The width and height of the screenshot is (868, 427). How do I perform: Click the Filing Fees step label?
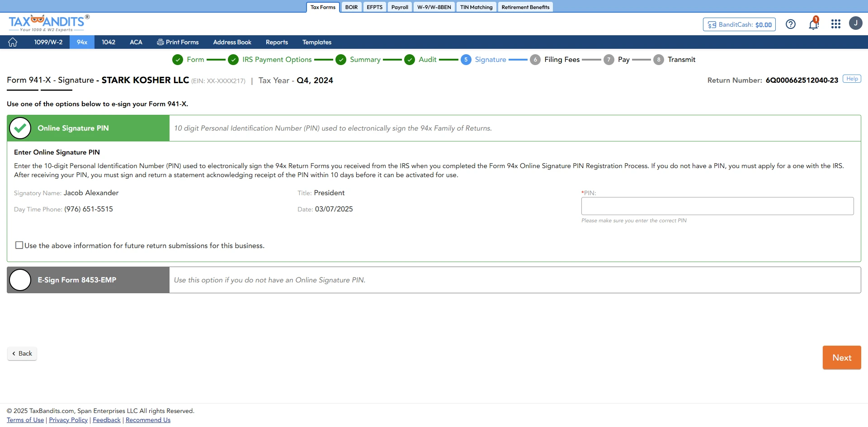point(562,60)
